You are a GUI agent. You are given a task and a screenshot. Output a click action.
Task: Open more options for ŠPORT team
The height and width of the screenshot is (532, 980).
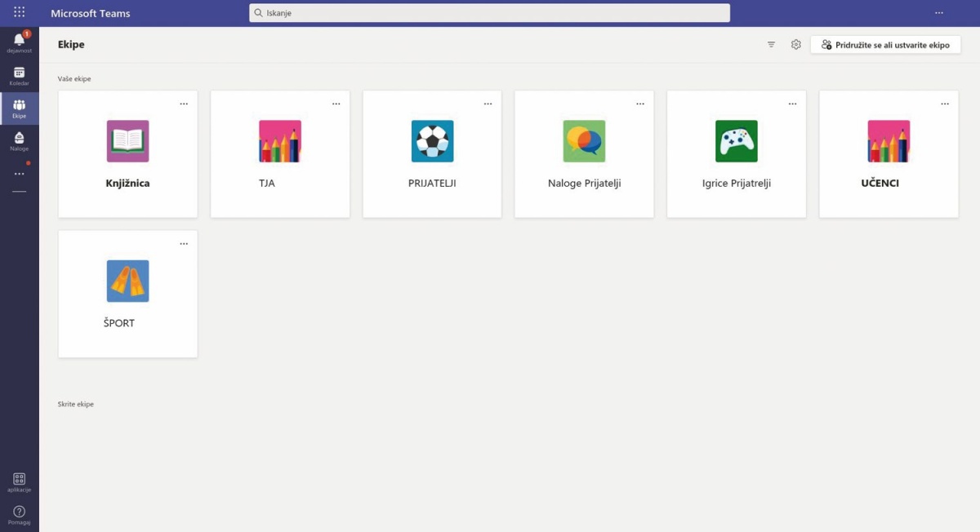coord(184,244)
